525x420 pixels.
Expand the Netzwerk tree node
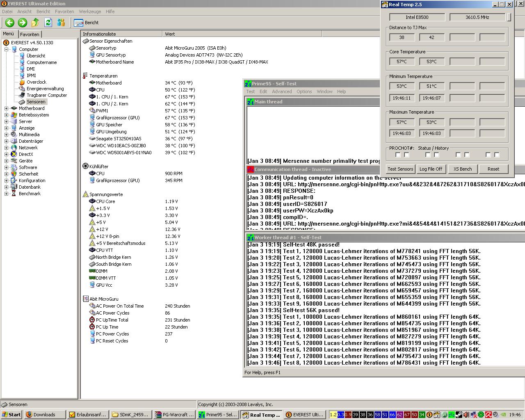point(7,148)
